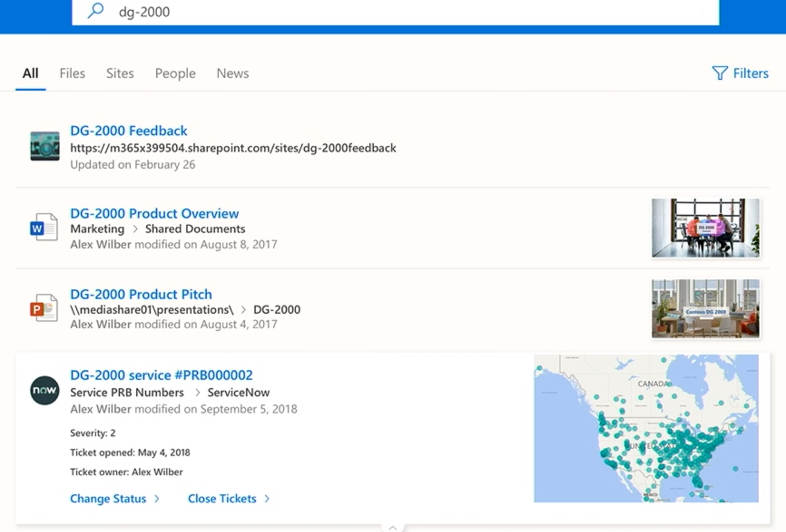Click the ServiceNow logo icon

[45, 391]
